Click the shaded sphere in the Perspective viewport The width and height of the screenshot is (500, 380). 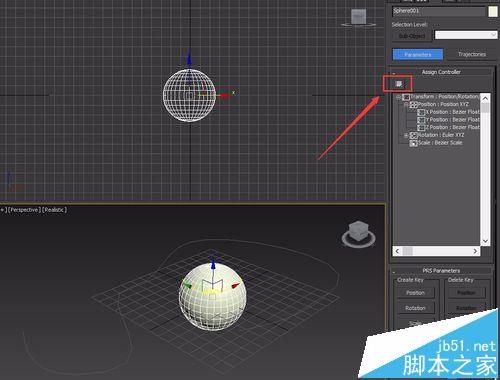213,297
